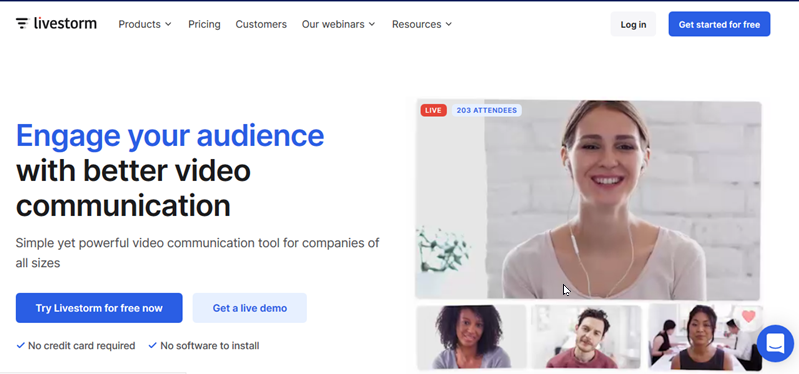The width and height of the screenshot is (799, 374).
Task: Open the Products dropdown menu
Action: [x=145, y=24]
